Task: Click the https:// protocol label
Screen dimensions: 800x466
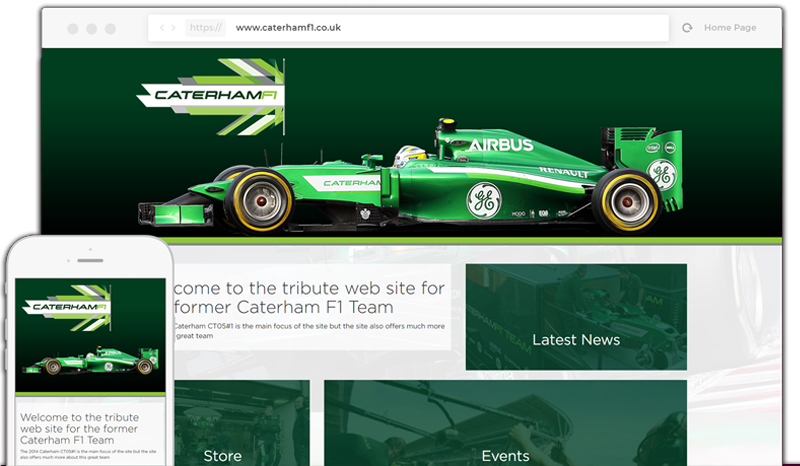Action: (x=206, y=28)
